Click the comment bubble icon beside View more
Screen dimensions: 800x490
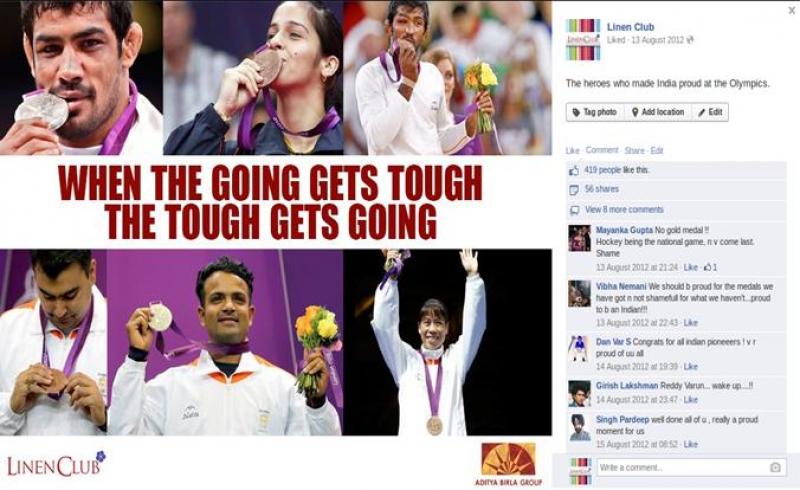(574, 210)
